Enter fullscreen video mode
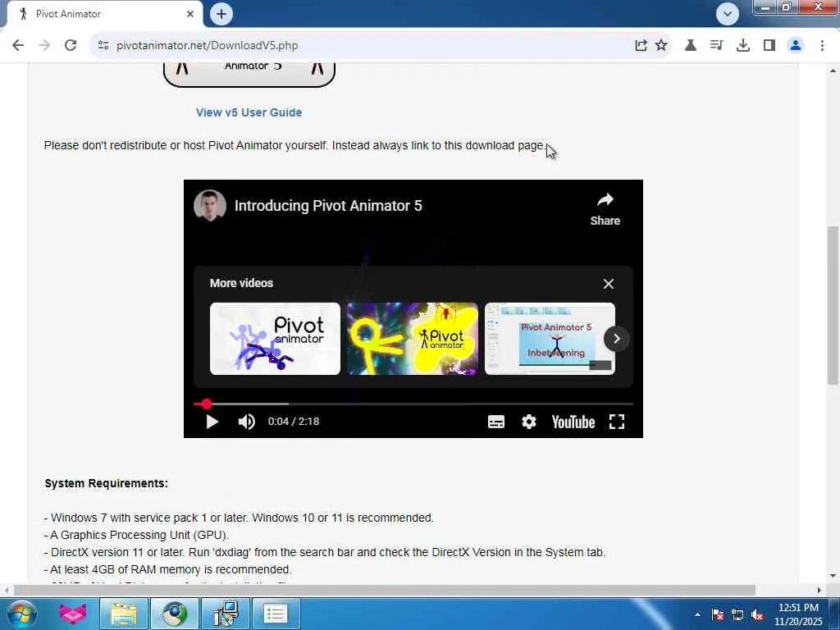The width and height of the screenshot is (840, 630). click(617, 422)
